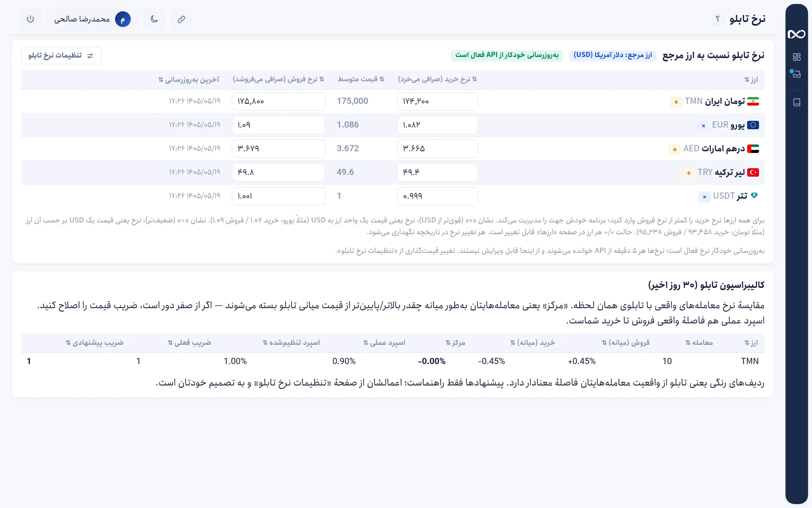
Task: Click the 0.90% actual spread value
Action: (x=344, y=362)
